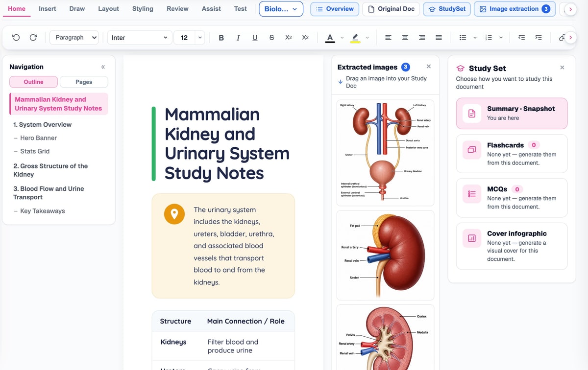Screen dimensions: 588x370
Task: Toggle Bold formatting
Action: [221, 38]
